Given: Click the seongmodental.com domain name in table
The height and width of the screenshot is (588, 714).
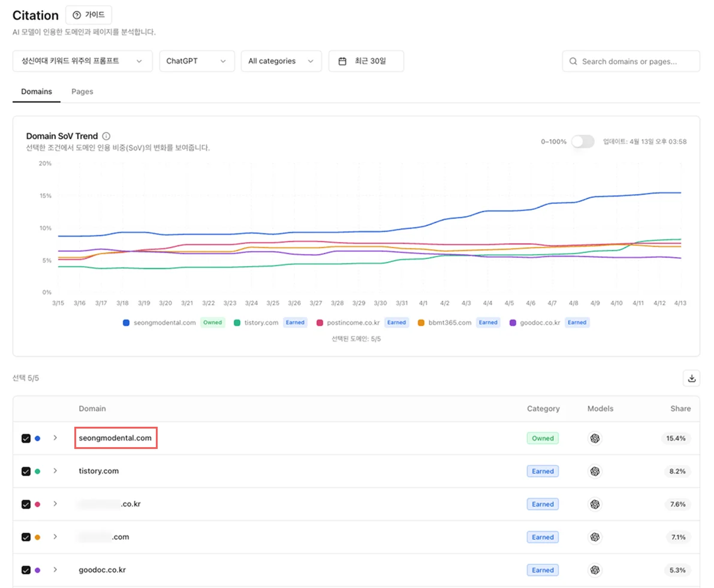Looking at the screenshot, I should point(115,438).
